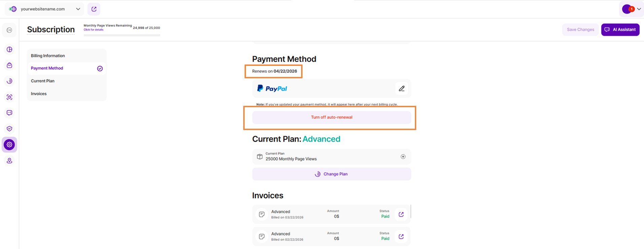
Task: Expand the sidebar with the arrow icon
Action: 9,30
